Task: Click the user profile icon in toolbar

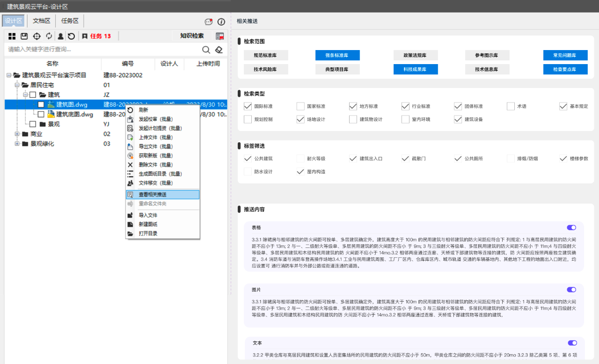Action: (60, 36)
